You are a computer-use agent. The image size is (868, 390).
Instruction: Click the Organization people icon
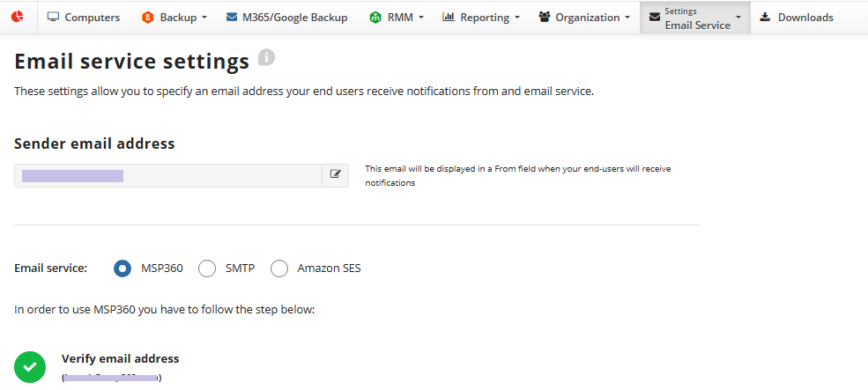(x=544, y=18)
